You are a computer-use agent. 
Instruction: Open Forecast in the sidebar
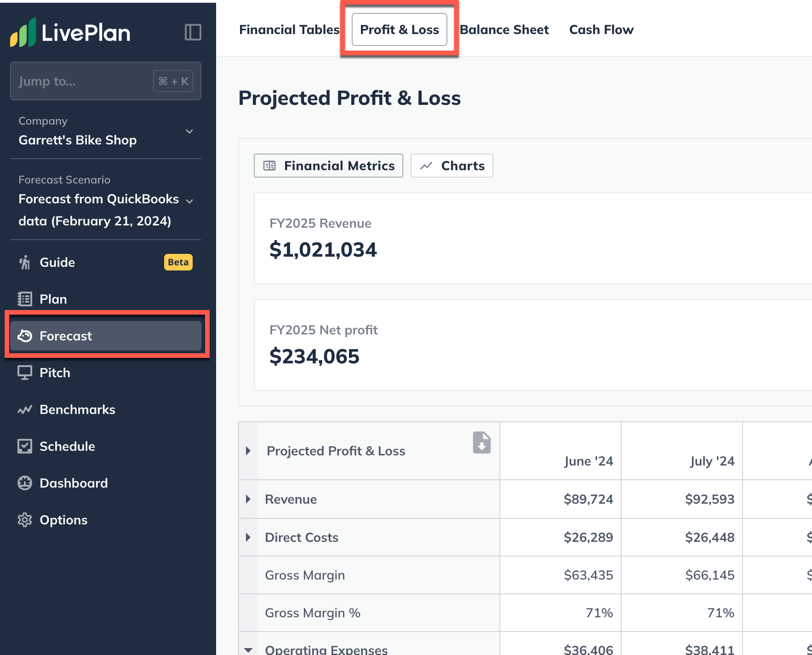tap(106, 336)
